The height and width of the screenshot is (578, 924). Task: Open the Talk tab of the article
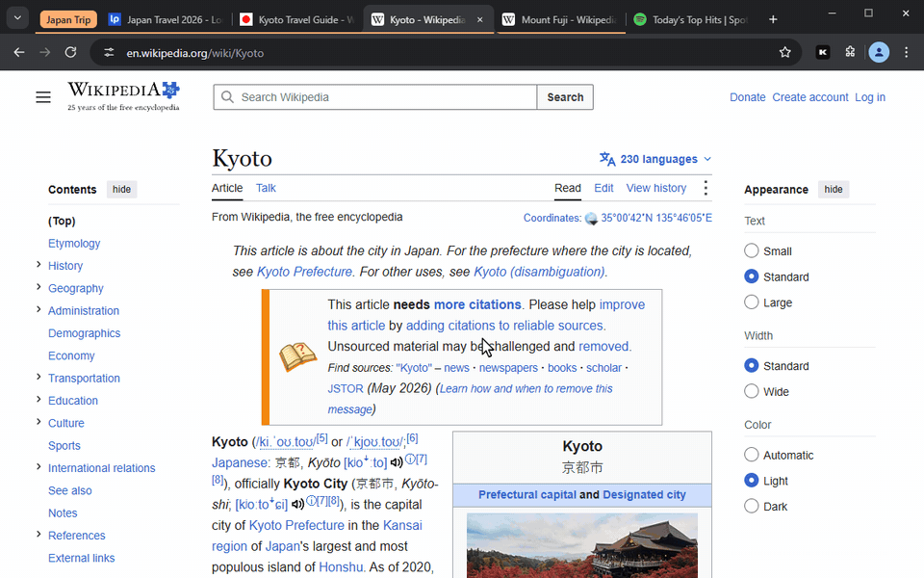tap(266, 188)
